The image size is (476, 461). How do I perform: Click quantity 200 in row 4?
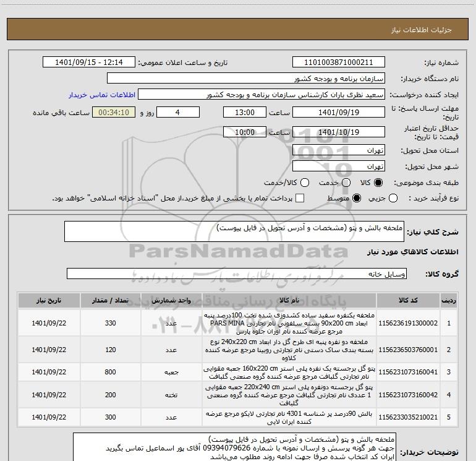tap(111, 395)
